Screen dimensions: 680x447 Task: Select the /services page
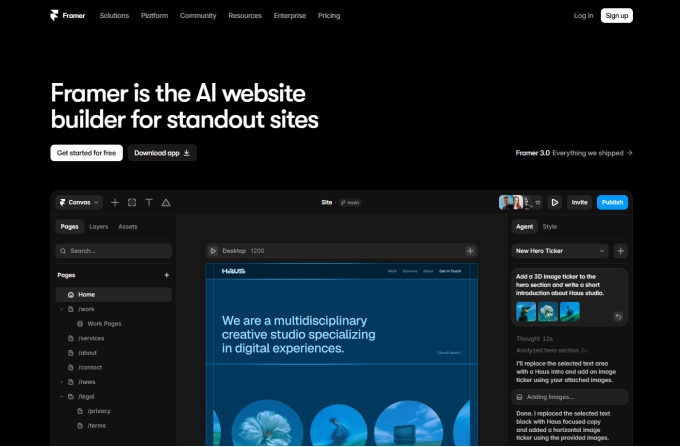pos(114,339)
